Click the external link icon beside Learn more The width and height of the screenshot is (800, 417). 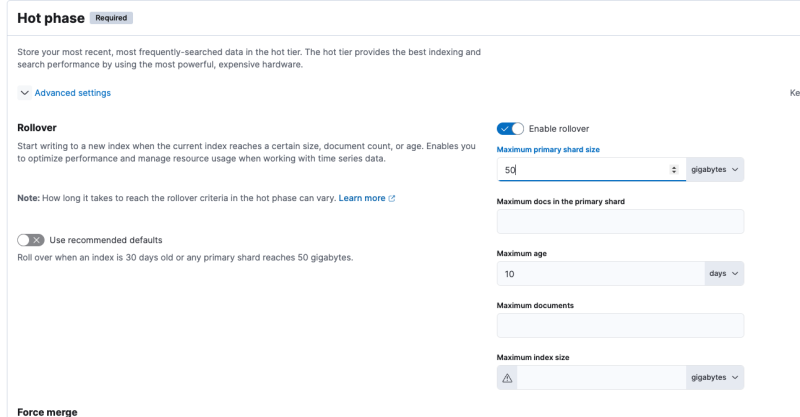pyautogui.click(x=392, y=199)
